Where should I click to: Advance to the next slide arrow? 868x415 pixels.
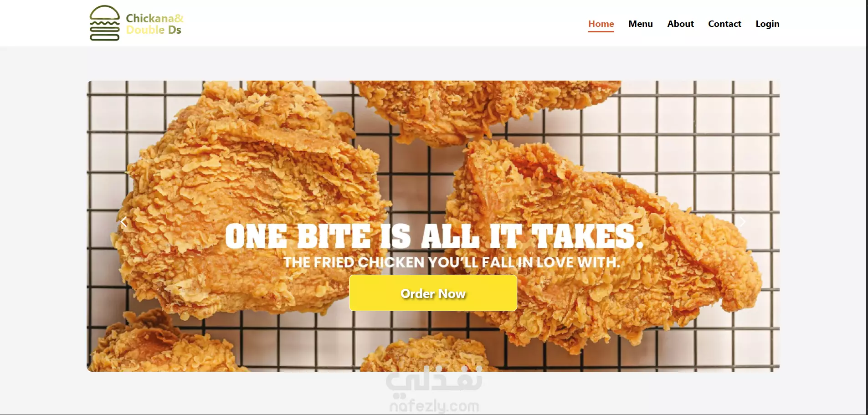[742, 222]
